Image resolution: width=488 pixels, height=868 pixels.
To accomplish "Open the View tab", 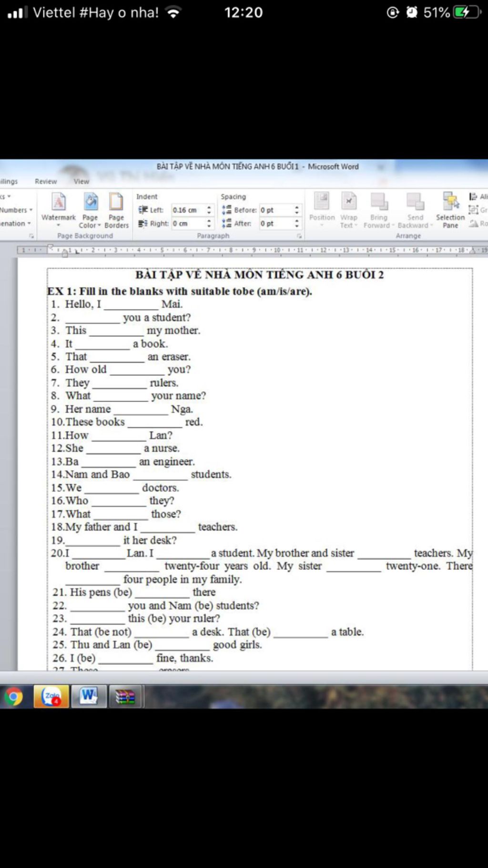I will pos(81,181).
